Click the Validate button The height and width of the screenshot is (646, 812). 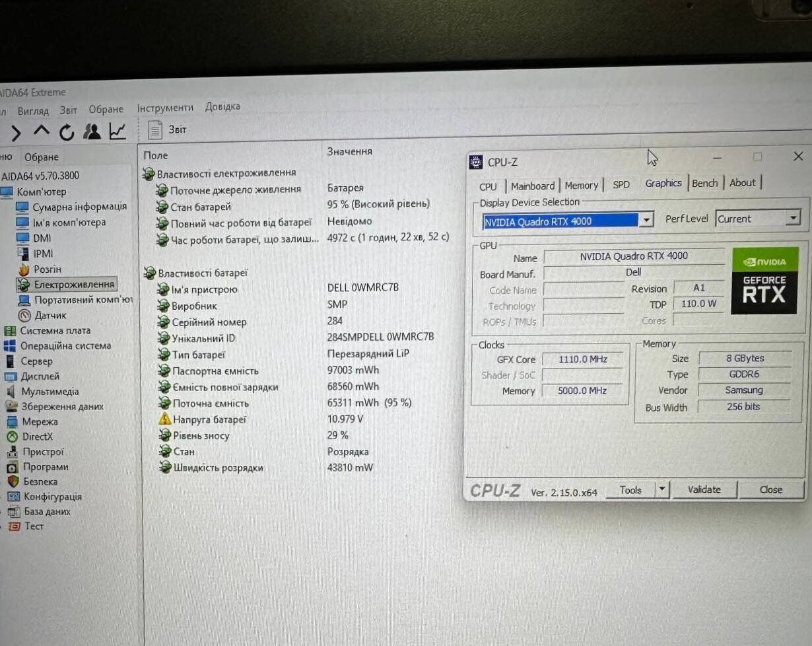tap(704, 489)
